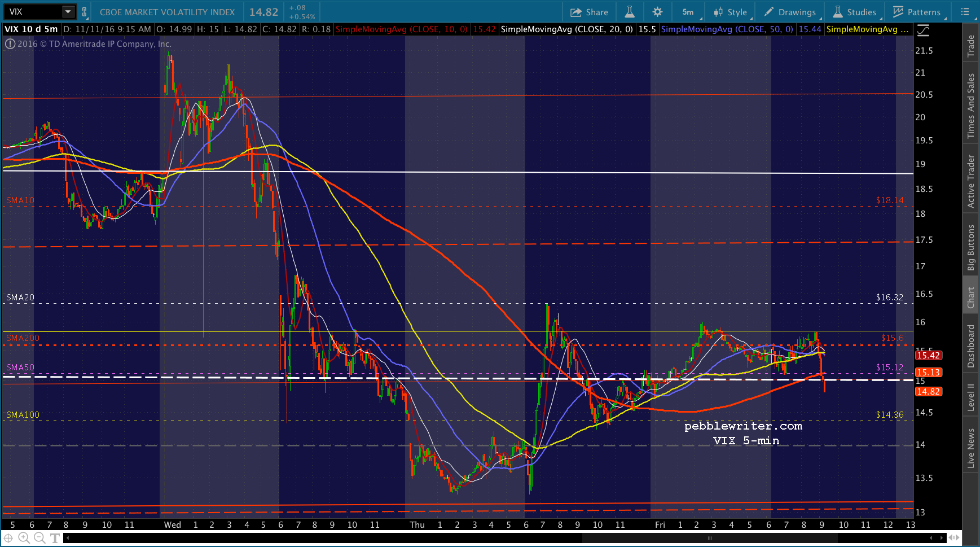Click the Patterns button
This screenshot has width=980, height=547.
tap(917, 12)
